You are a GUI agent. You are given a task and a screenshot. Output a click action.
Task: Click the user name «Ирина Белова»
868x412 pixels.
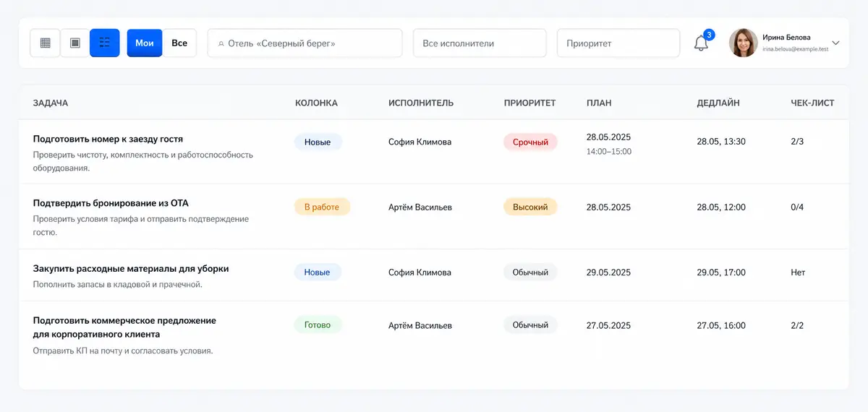click(x=786, y=37)
